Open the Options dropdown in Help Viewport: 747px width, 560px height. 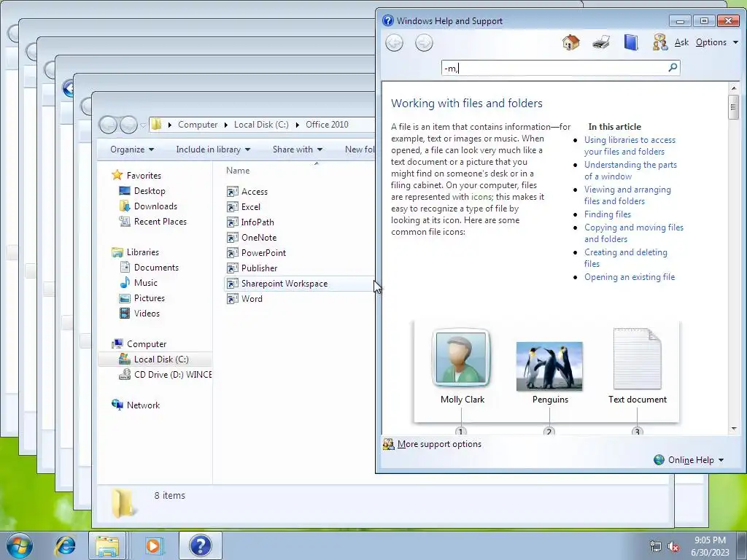coord(716,42)
